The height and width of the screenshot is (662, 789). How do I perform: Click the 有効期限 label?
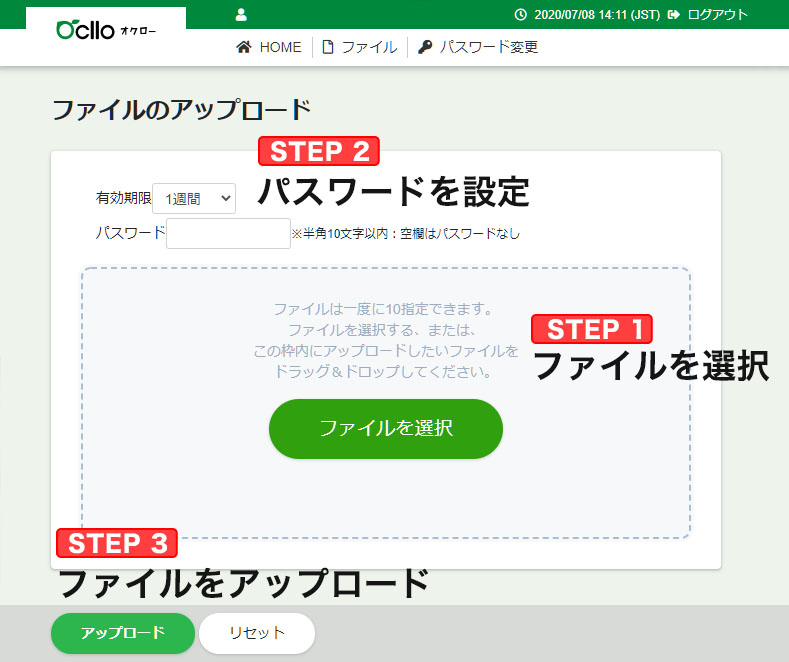coord(123,198)
